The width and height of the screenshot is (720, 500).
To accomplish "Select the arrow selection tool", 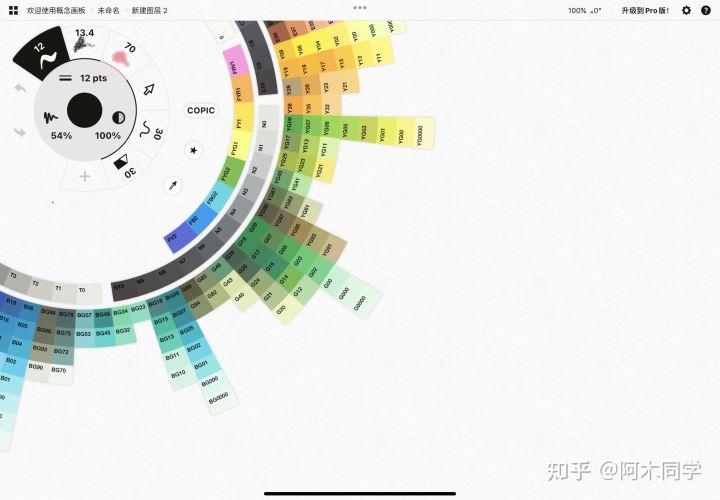I will [149, 90].
